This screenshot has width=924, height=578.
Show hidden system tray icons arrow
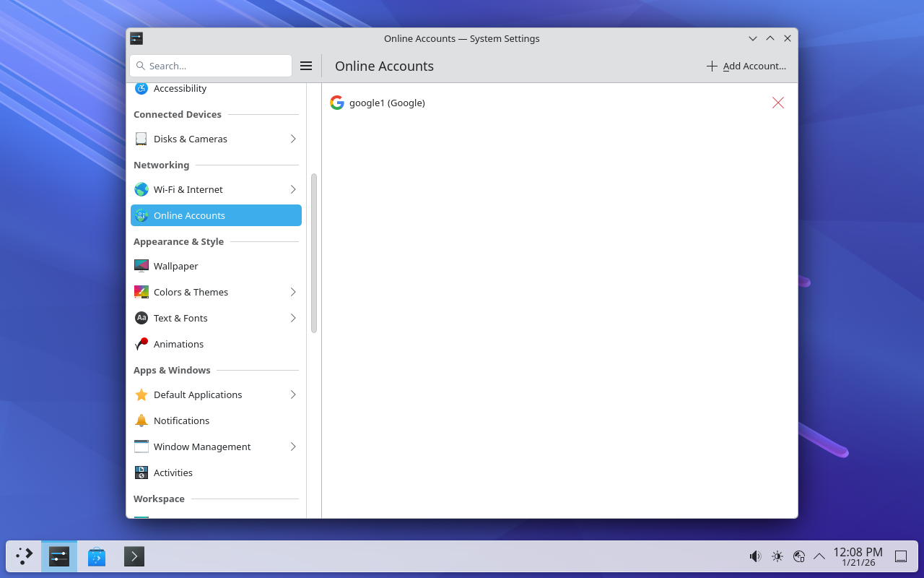coord(819,556)
